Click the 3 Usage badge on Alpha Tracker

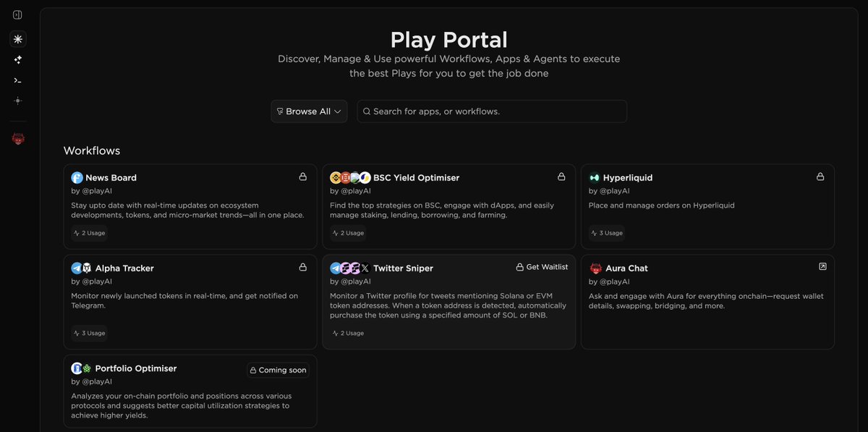coord(89,333)
